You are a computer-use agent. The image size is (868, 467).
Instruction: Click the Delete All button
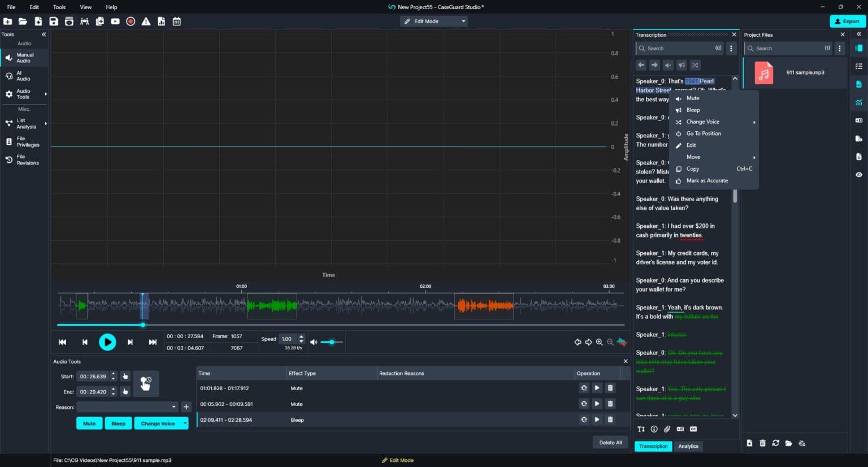click(610, 443)
